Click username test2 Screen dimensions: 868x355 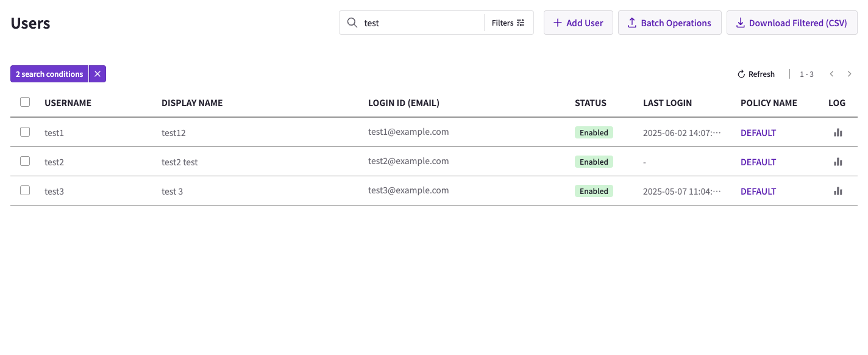54,162
